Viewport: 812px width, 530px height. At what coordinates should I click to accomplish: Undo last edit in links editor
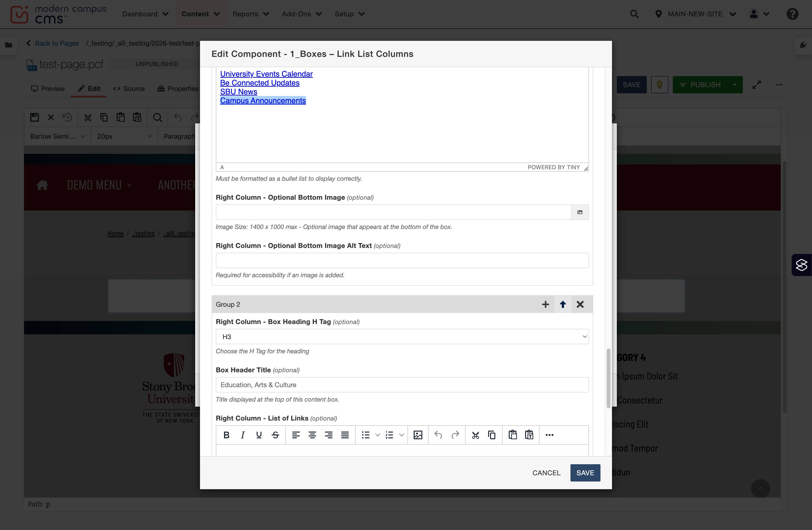tap(438, 435)
